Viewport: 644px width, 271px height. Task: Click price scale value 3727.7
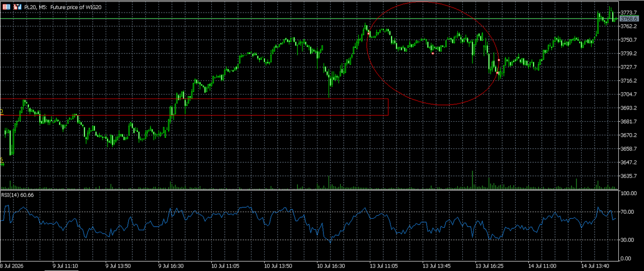629,67
